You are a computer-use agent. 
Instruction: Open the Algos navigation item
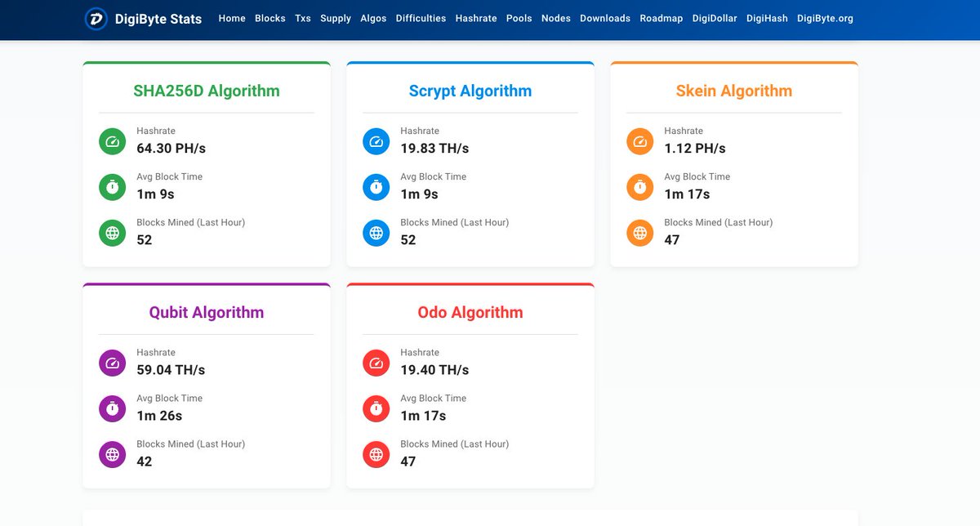[373, 18]
